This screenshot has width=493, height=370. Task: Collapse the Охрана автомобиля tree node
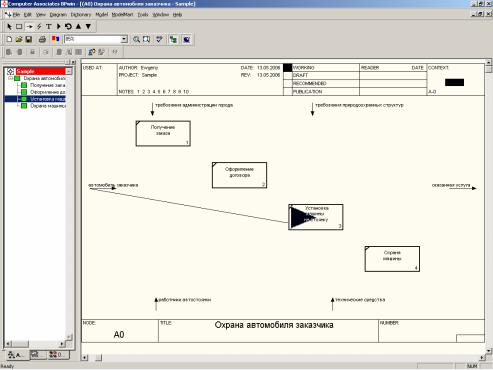pyautogui.click(x=10, y=78)
